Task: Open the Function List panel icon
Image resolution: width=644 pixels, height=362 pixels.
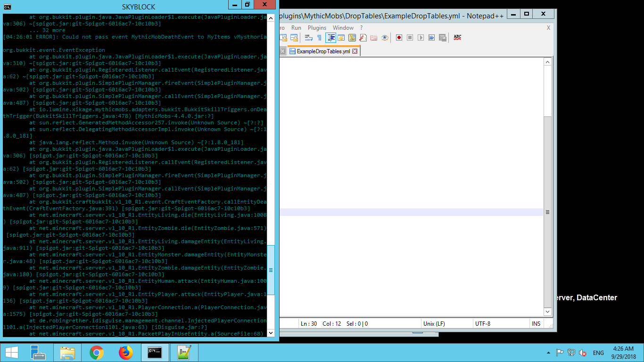Action: click(363, 38)
